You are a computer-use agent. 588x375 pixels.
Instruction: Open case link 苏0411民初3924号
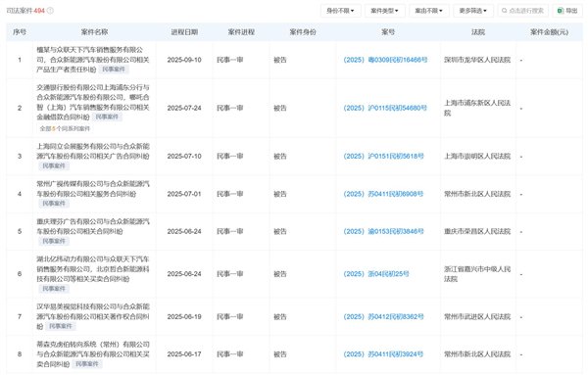(x=383, y=354)
